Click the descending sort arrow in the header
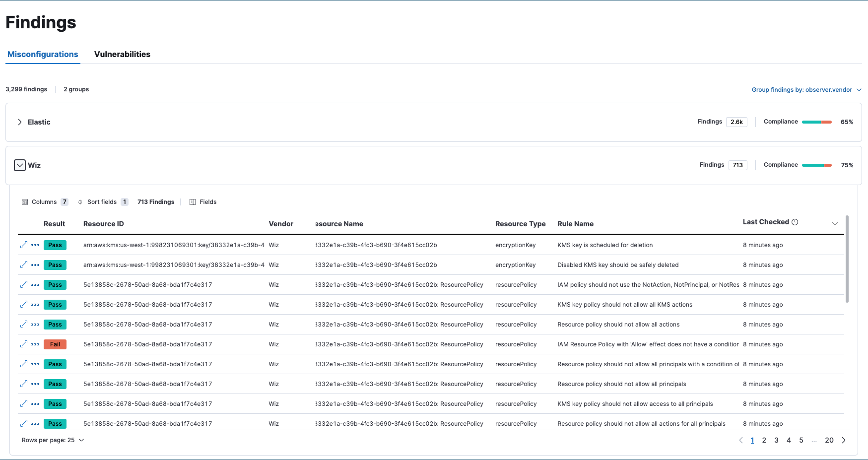The image size is (868, 460). (835, 223)
